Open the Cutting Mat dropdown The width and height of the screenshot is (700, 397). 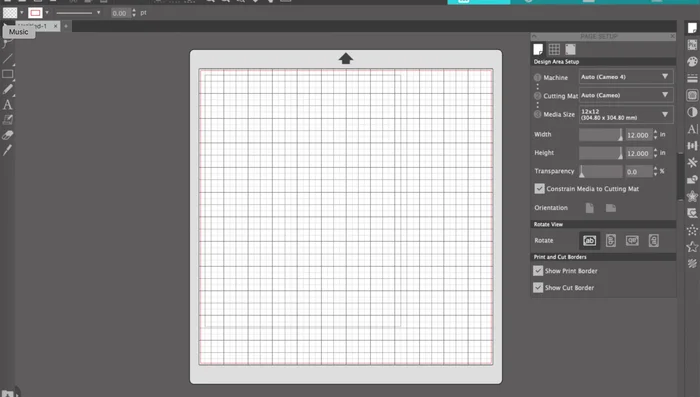[x=626, y=95]
